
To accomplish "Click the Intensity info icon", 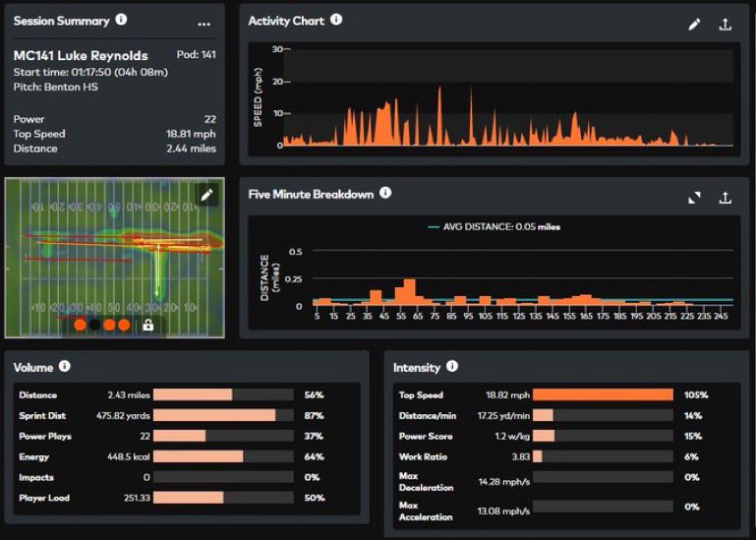I will point(452,366).
